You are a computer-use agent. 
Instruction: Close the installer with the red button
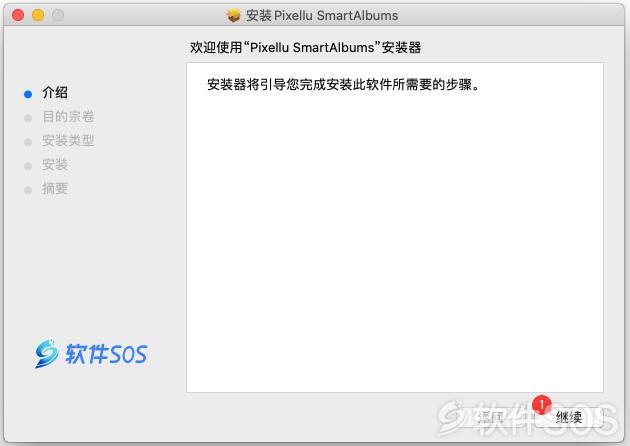tap(18, 15)
